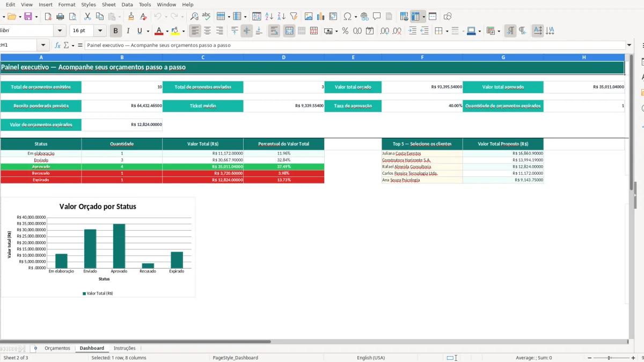
Task: Print the Dashboard sheet
Action: tap(61, 17)
